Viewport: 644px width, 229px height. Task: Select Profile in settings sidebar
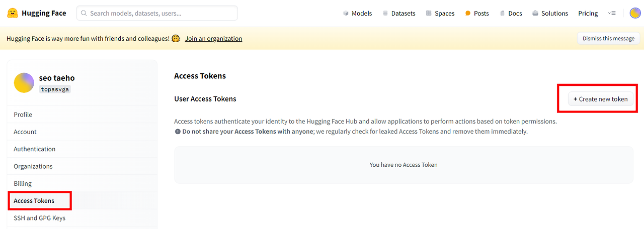pos(83,114)
